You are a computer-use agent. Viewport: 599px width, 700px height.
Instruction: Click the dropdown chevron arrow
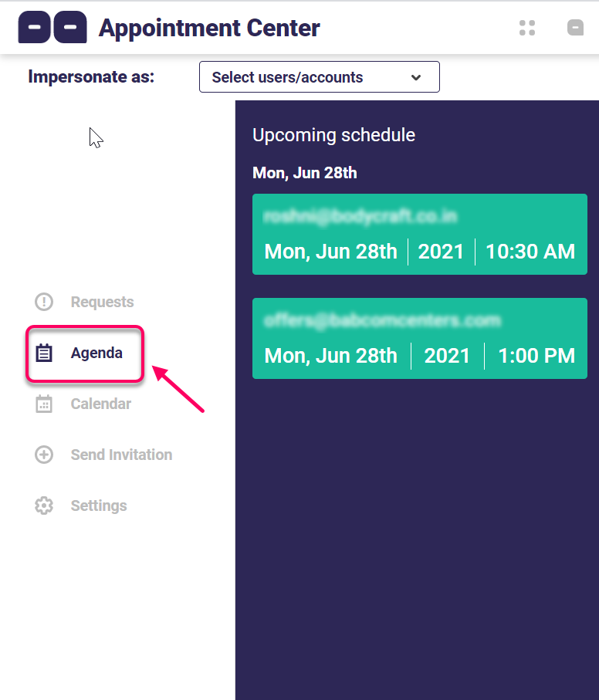416,77
